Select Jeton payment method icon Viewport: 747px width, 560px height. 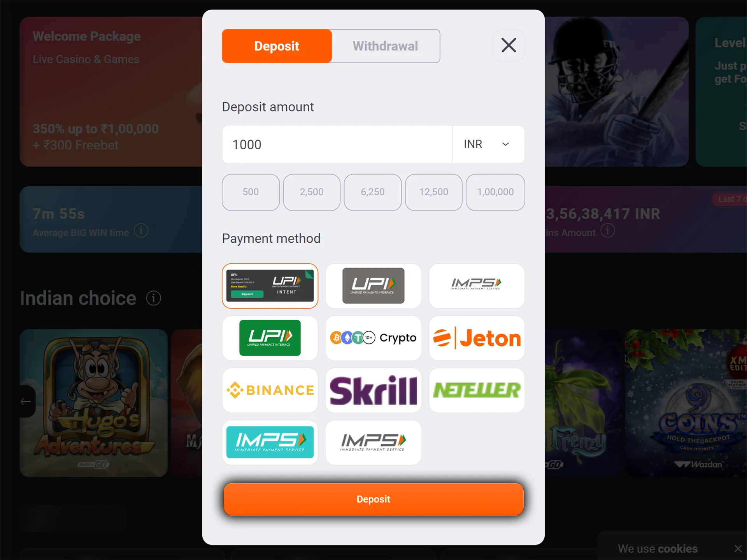(477, 337)
